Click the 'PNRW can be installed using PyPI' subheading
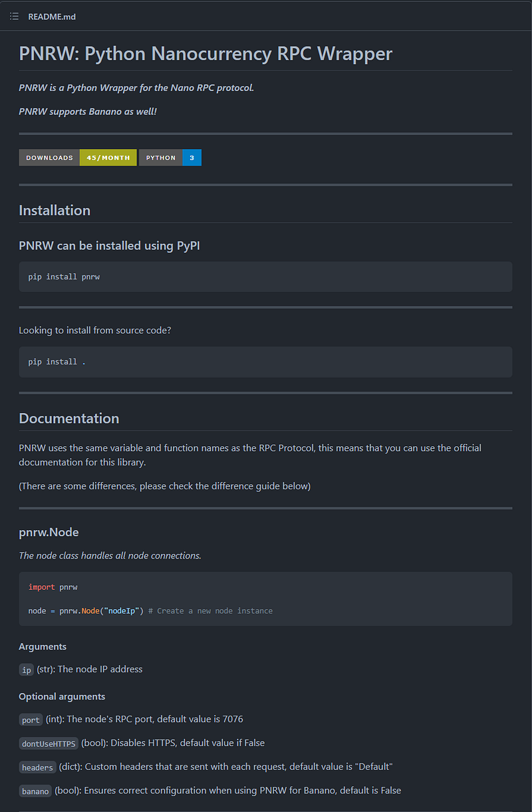The height and width of the screenshot is (812, 532). (109, 246)
